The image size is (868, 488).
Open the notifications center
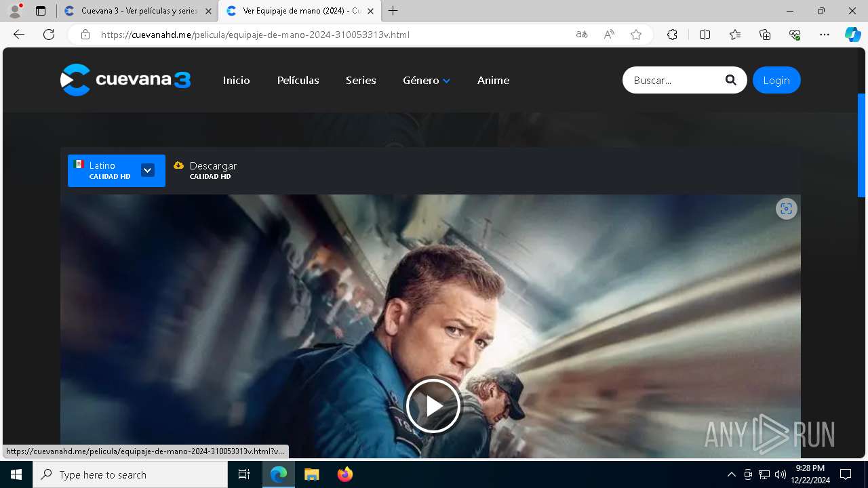[x=846, y=474]
